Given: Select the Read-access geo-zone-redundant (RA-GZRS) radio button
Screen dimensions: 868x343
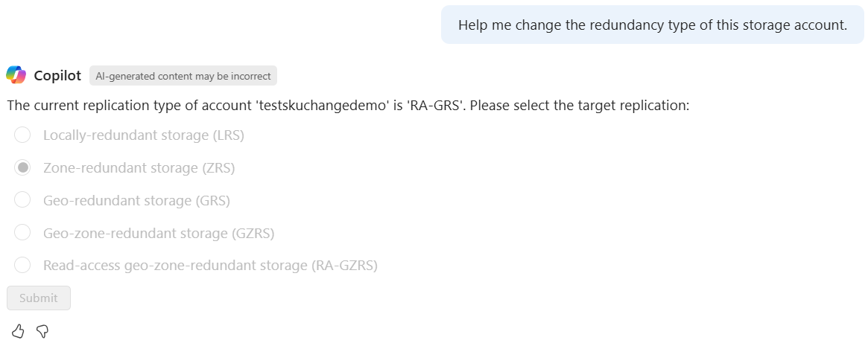Looking at the screenshot, I should click(x=22, y=265).
